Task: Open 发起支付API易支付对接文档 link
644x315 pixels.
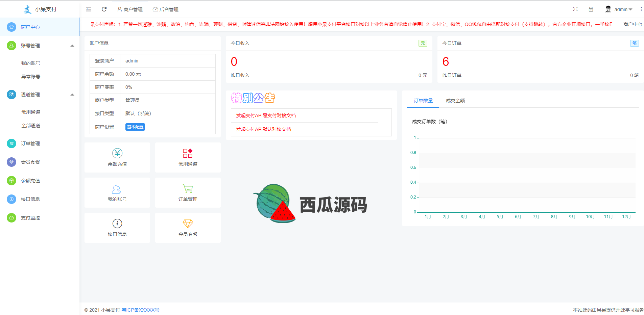Action: tap(266, 115)
